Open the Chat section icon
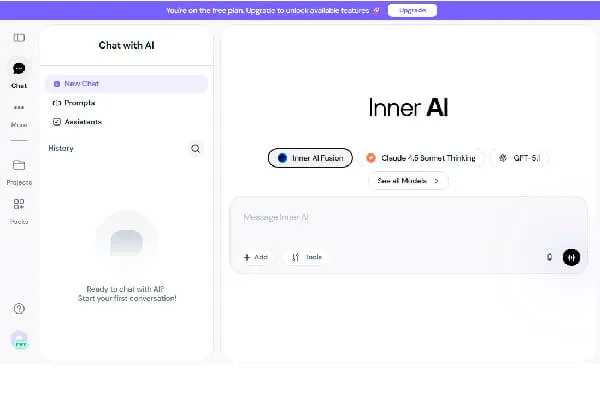The width and height of the screenshot is (600, 400). [x=19, y=69]
